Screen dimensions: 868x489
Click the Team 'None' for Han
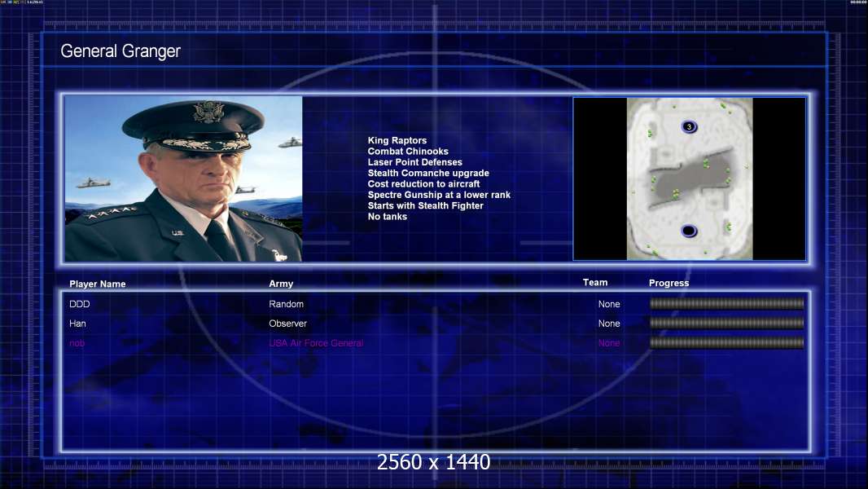pyautogui.click(x=609, y=324)
